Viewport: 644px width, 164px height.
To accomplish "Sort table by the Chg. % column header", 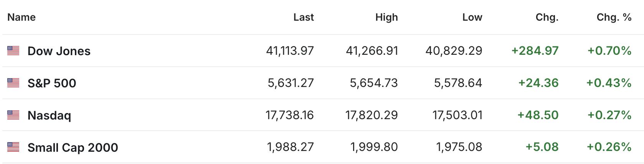I will pos(614,17).
